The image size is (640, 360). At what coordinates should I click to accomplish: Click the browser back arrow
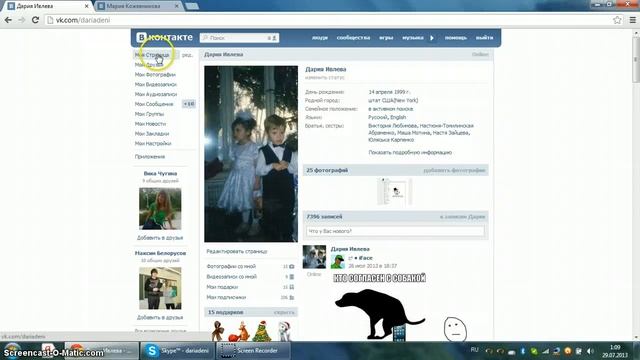tap(8, 20)
